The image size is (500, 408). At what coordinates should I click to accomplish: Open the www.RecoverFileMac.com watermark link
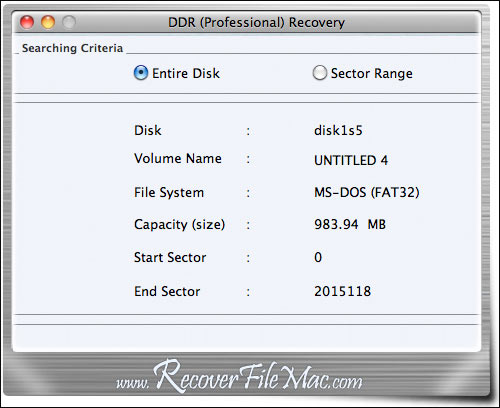point(239,376)
